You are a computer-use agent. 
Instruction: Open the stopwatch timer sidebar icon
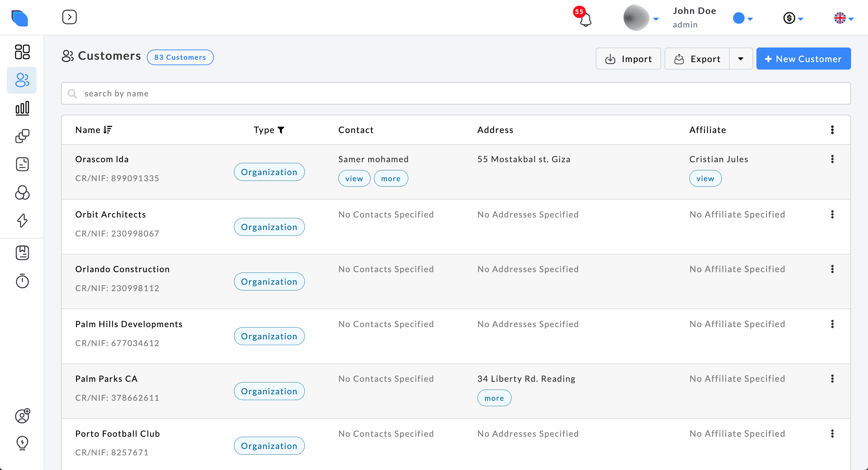22,281
